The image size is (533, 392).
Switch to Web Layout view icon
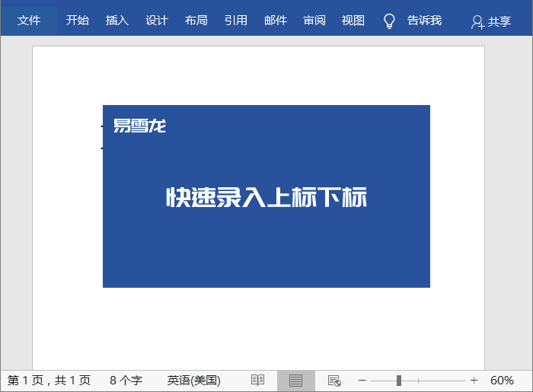[334, 381]
